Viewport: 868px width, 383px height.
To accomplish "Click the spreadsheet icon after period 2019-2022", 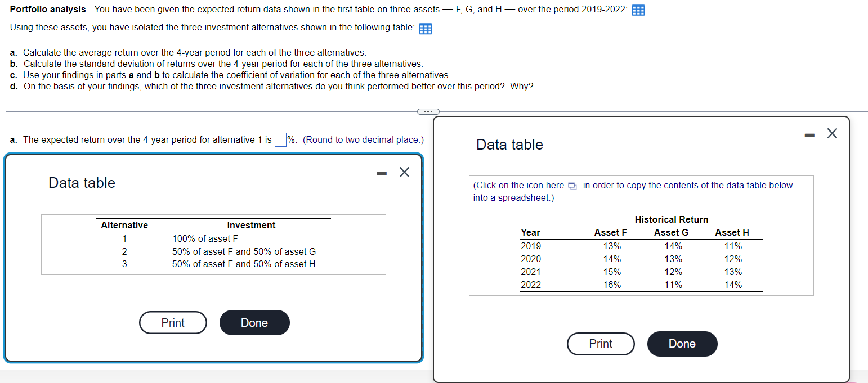I will pyautogui.click(x=638, y=10).
